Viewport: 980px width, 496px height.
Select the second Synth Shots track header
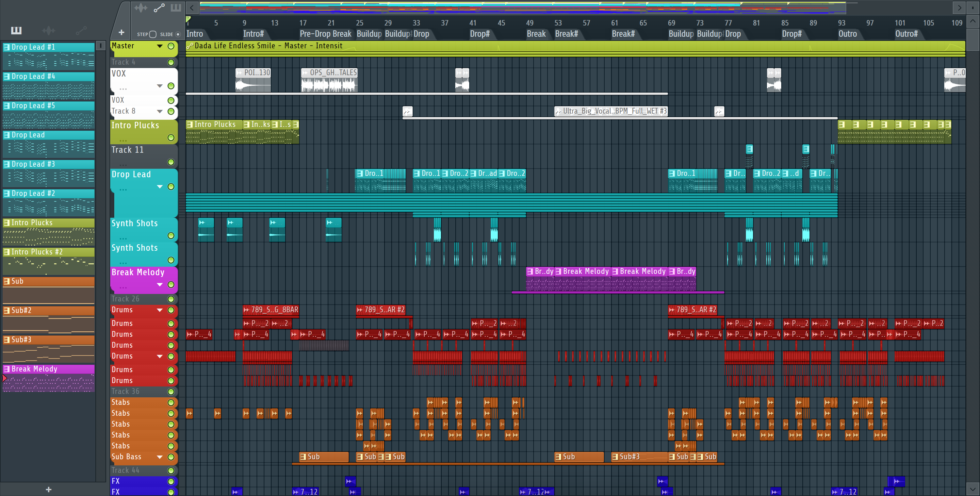(x=144, y=254)
